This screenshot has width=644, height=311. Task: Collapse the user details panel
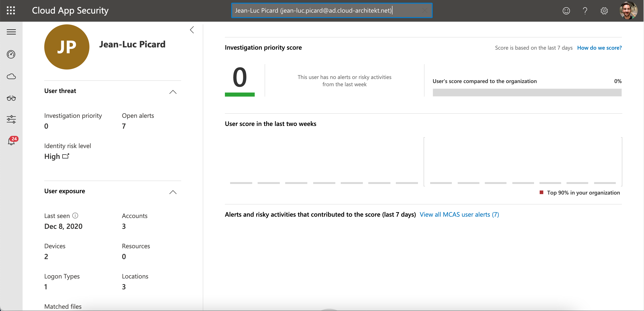coord(192,30)
